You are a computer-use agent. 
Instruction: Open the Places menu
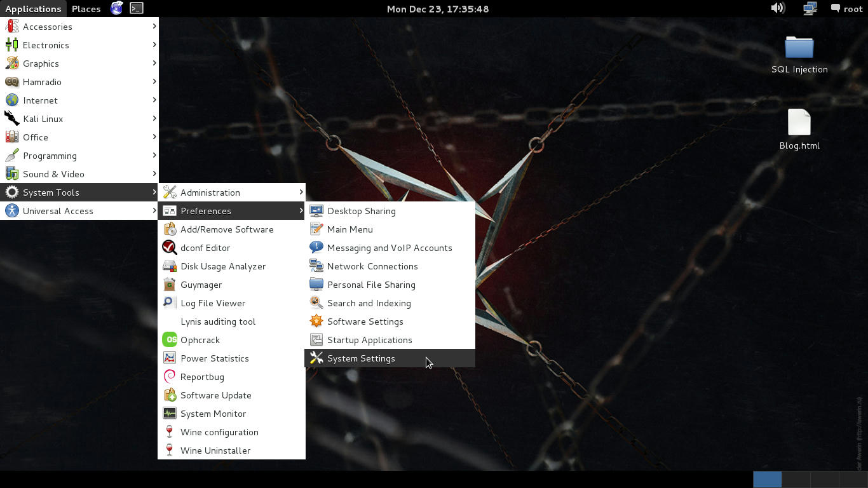[x=86, y=9]
